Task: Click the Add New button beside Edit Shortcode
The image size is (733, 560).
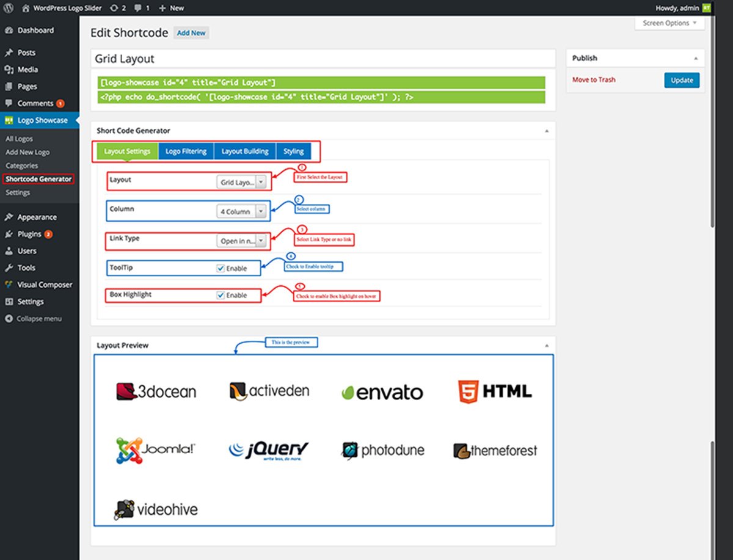Action: (x=191, y=33)
